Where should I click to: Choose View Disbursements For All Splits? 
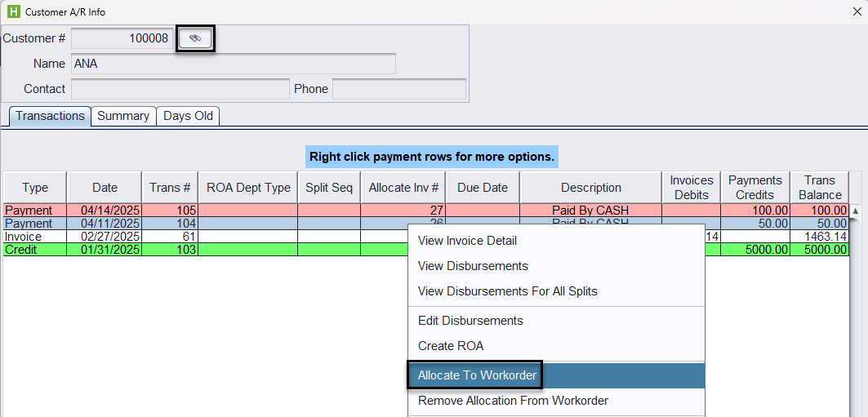(x=507, y=291)
